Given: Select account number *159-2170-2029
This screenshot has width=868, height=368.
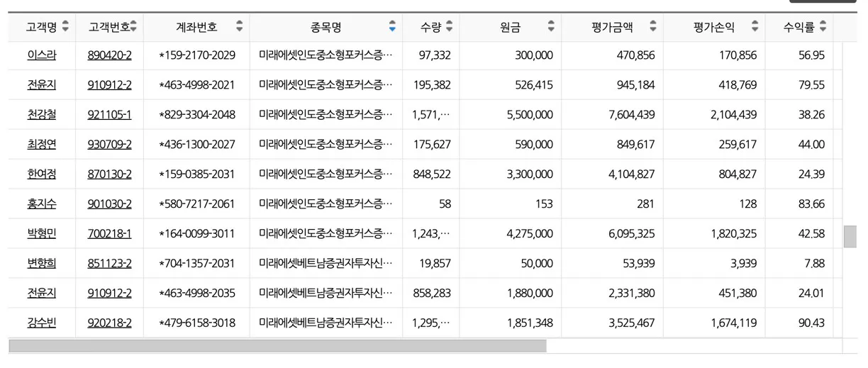Looking at the screenshot, I should pyautogui.click(x=197, y=55).
